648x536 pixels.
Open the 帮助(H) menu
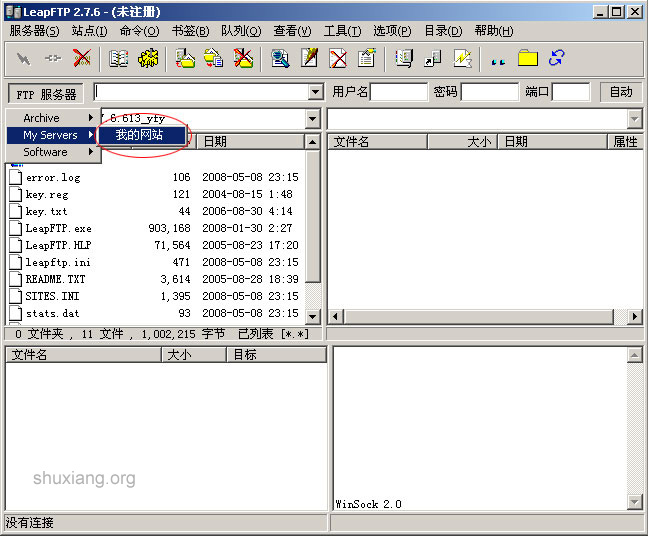tap(494, 31)
